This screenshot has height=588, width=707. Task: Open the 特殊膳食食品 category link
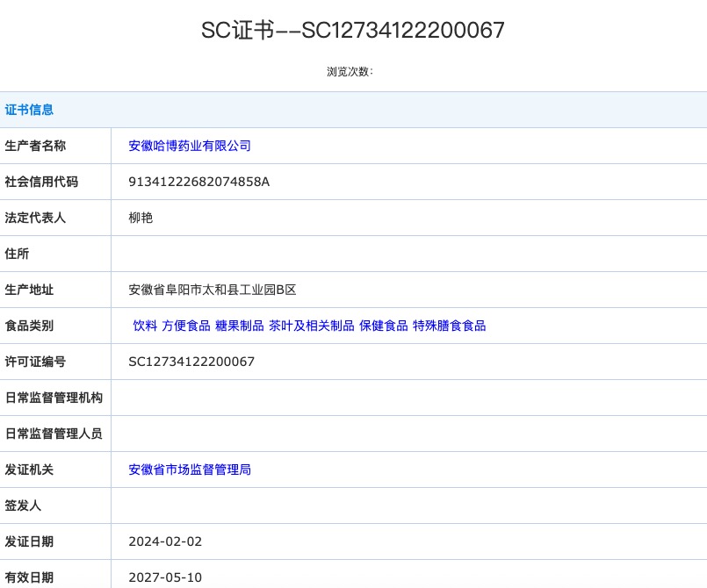[449, 326]
